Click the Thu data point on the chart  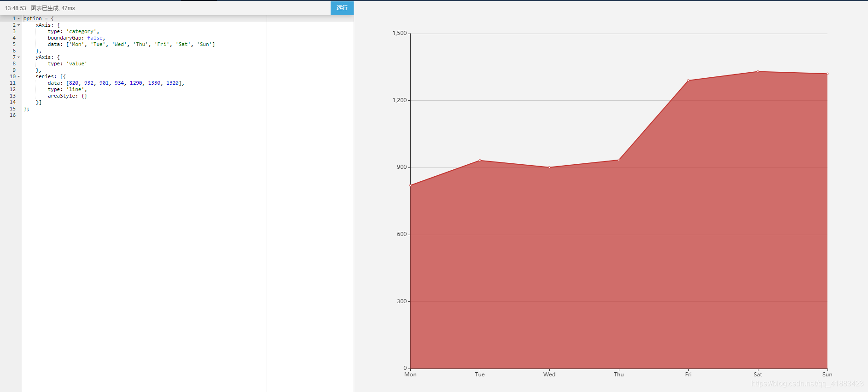[619, 160]
